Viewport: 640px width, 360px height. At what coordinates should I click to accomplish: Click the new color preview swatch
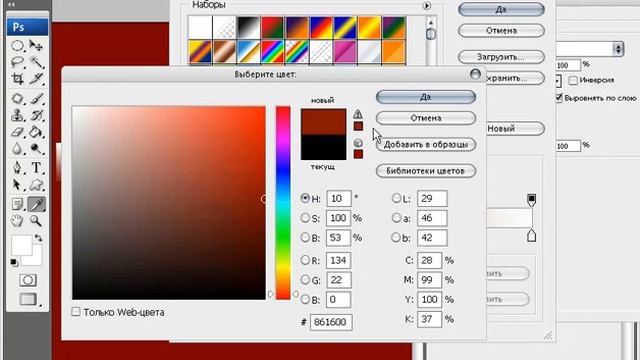click(323, 121)
